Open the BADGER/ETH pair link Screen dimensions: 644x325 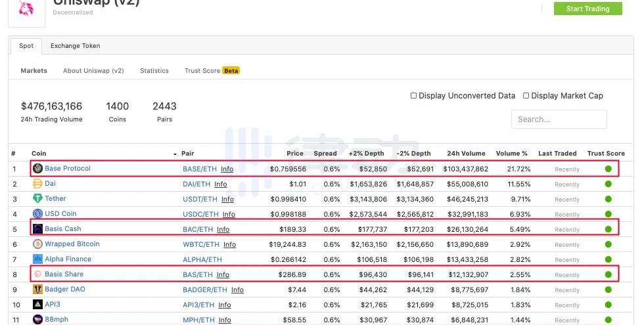coord(205,290)
